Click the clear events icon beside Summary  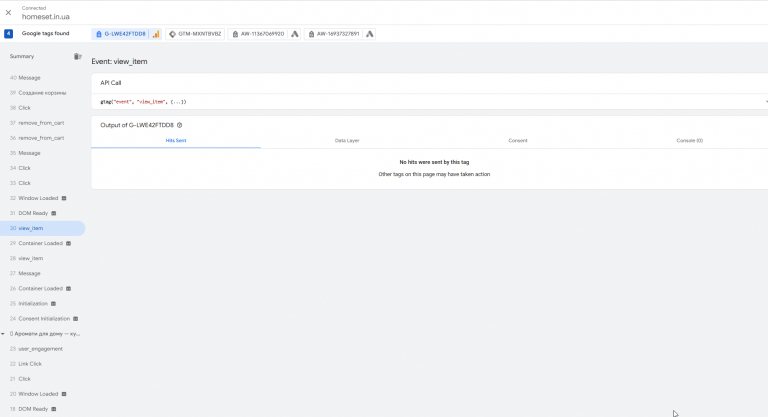[77, 56]
